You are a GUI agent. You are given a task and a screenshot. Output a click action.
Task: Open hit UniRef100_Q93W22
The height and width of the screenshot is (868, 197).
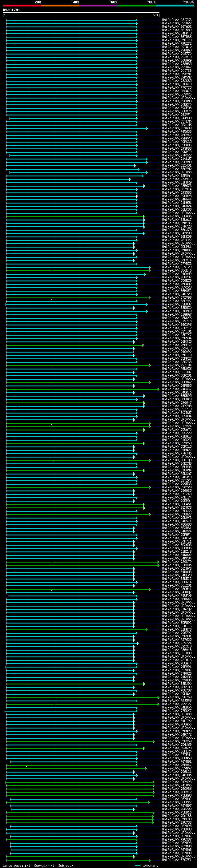[176, 23]
